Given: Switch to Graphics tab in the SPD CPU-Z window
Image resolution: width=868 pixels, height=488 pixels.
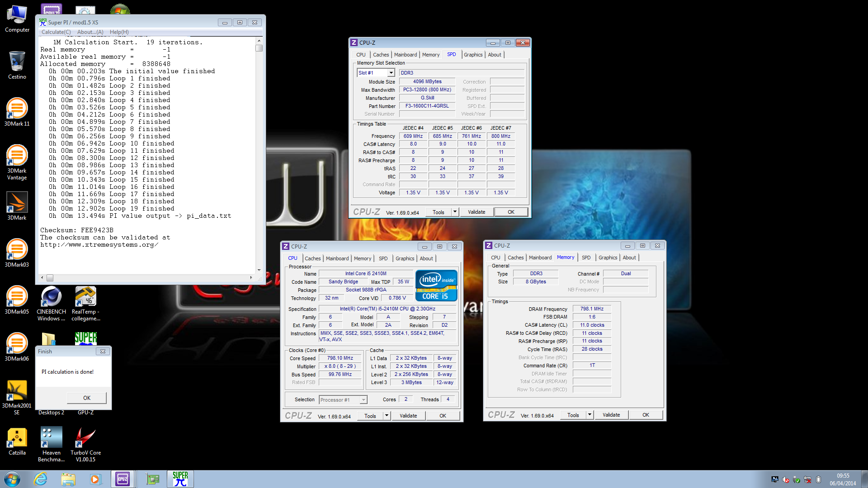Looking at the screenshot, I should pos(473,55).
